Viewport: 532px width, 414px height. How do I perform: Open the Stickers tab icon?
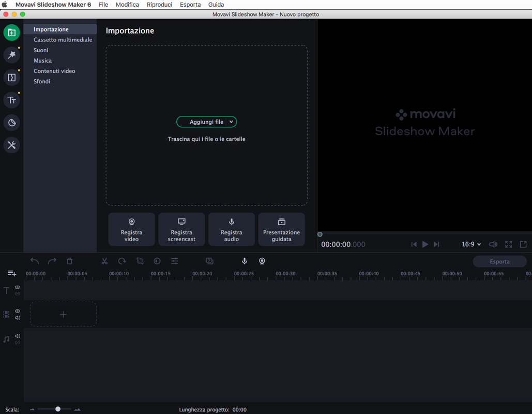click(x=11, y=123)
